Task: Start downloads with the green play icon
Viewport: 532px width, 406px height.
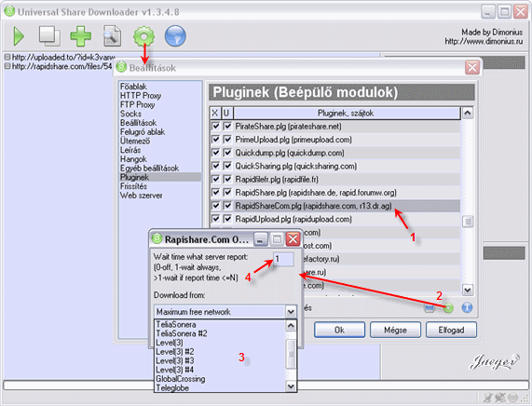Action: [19, 36]
